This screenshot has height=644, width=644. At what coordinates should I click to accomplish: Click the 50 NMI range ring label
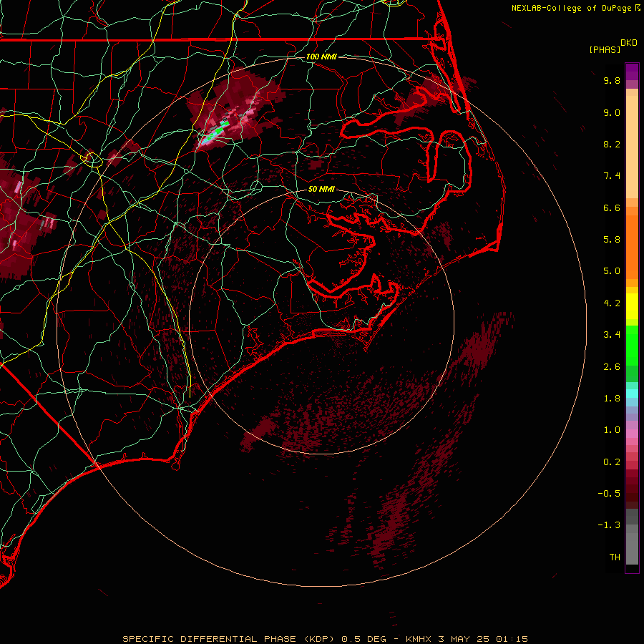pyautogui.click(x=321, y=189)
